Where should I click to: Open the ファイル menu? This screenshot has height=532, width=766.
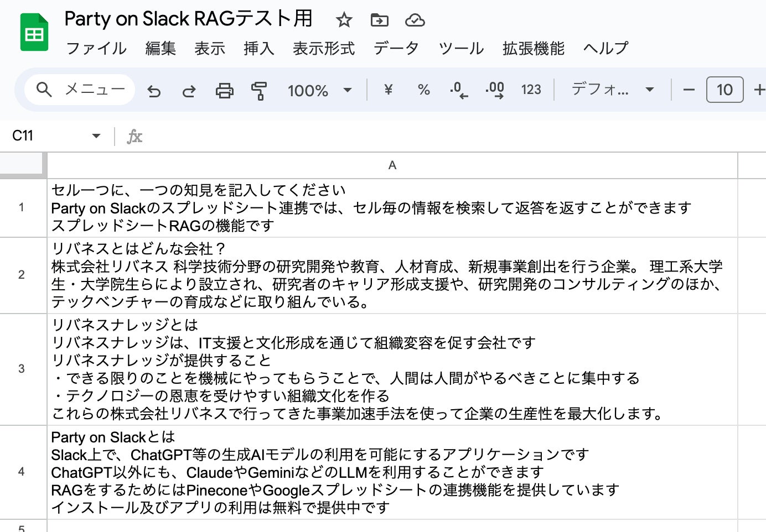click(96, 49)
